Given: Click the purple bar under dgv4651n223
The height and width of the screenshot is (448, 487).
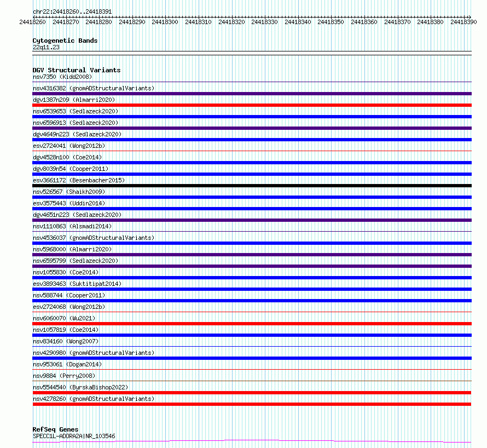Looking at the screenshot, I should [252, 220].
